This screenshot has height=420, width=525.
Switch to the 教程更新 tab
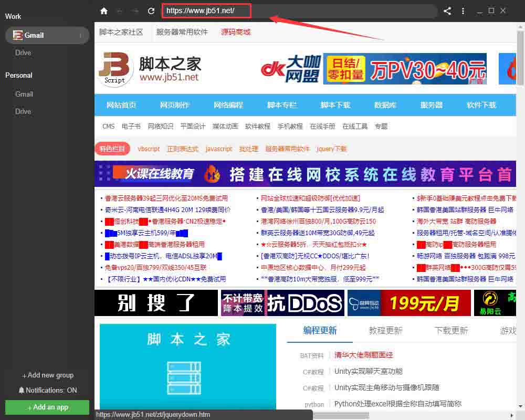tap(386, 330)
